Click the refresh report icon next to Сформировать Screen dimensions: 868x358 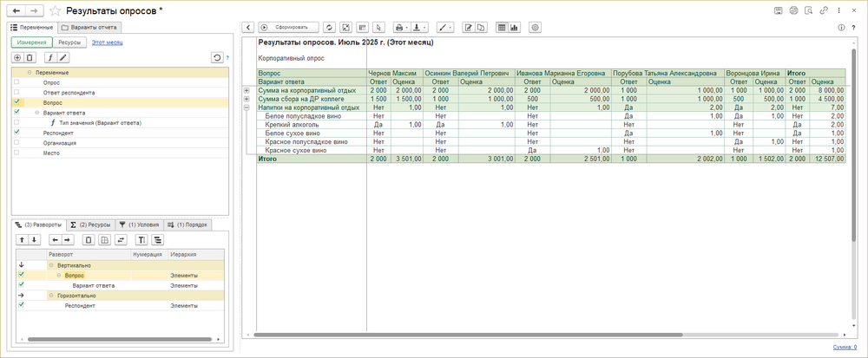click(x=329, y=28)
